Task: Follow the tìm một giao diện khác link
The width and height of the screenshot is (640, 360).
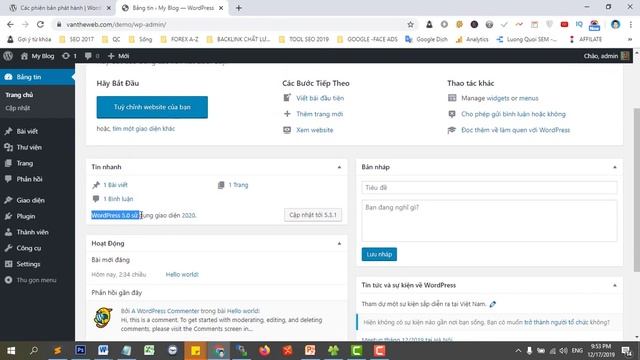Action: coord(144,129)
